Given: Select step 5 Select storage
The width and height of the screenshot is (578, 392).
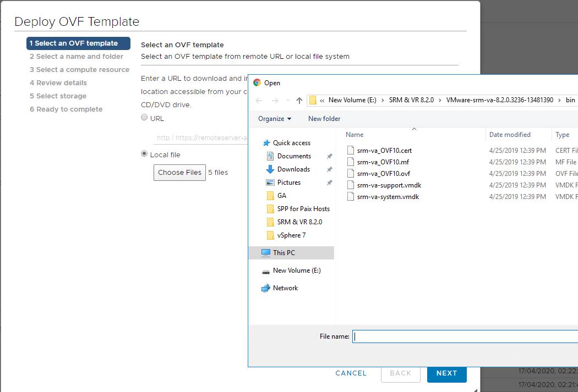Looking at the screenshot, I should point(58,96).
